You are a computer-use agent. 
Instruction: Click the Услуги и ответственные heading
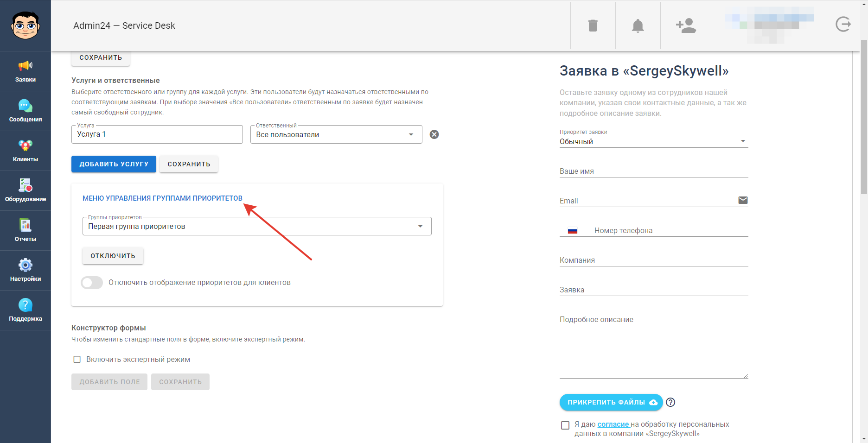click(115, 81)
